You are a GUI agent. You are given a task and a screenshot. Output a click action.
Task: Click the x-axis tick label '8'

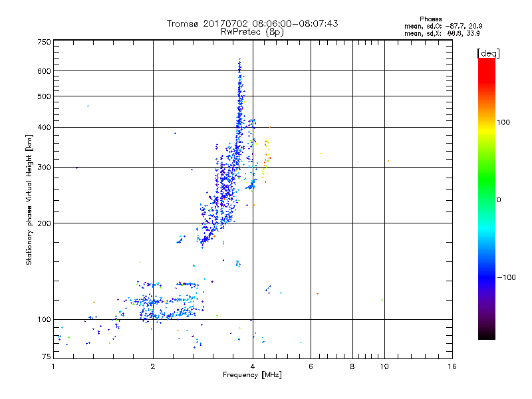352,366
